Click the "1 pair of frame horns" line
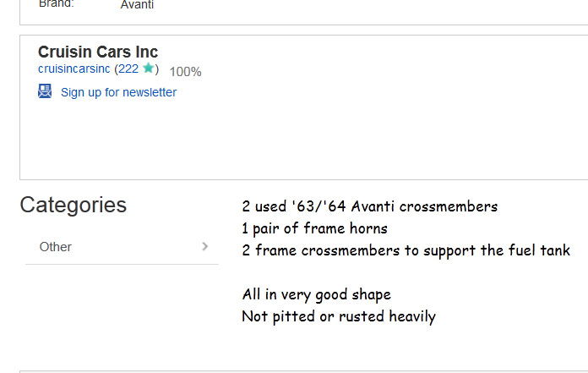Screen dimensions: 588x373 [314, 228]
